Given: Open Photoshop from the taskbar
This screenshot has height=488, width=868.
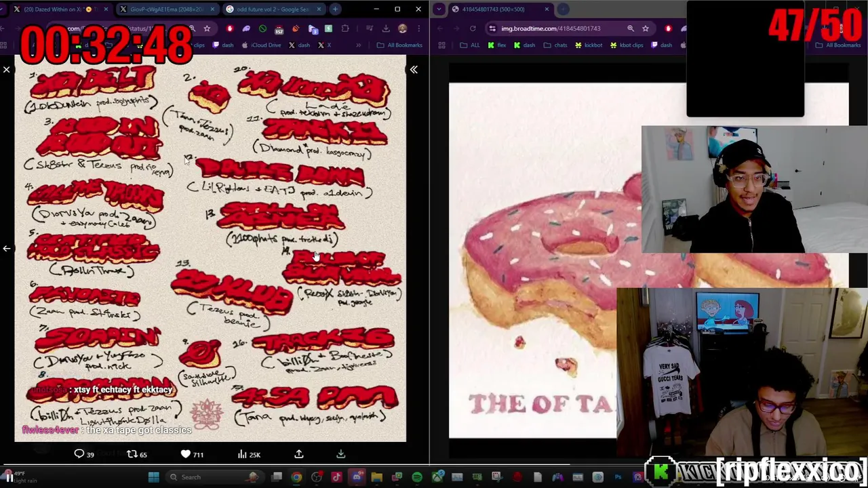Looking at the screenshot, I should click(x=618, y=477).
